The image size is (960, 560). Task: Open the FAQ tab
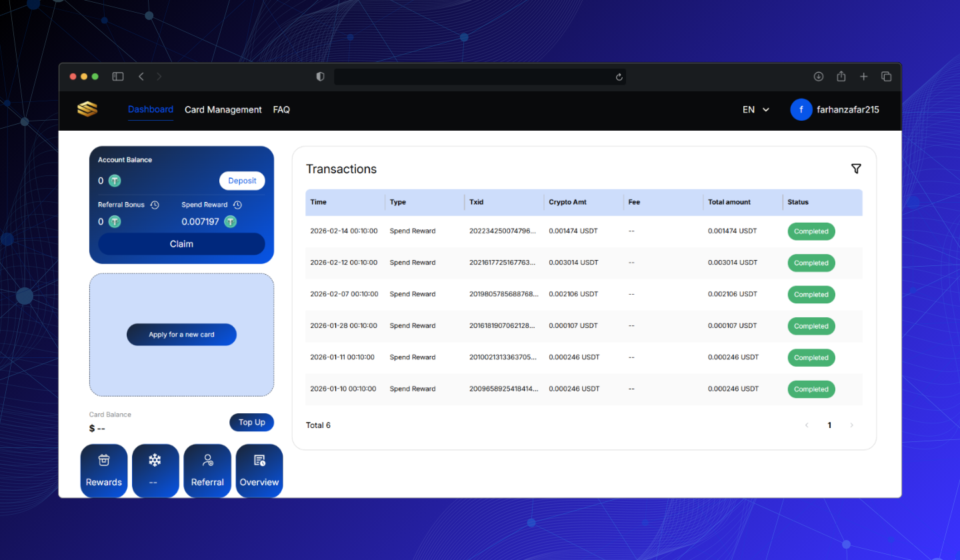[281, 110]
